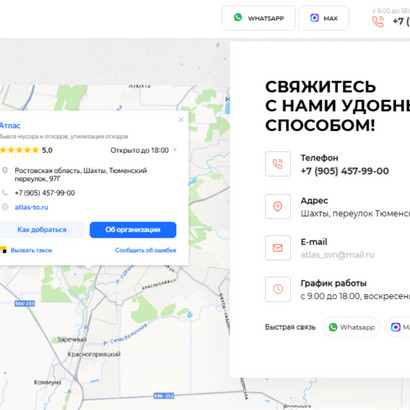Click the WhatsApp logo in header button

tap(238, 17)
